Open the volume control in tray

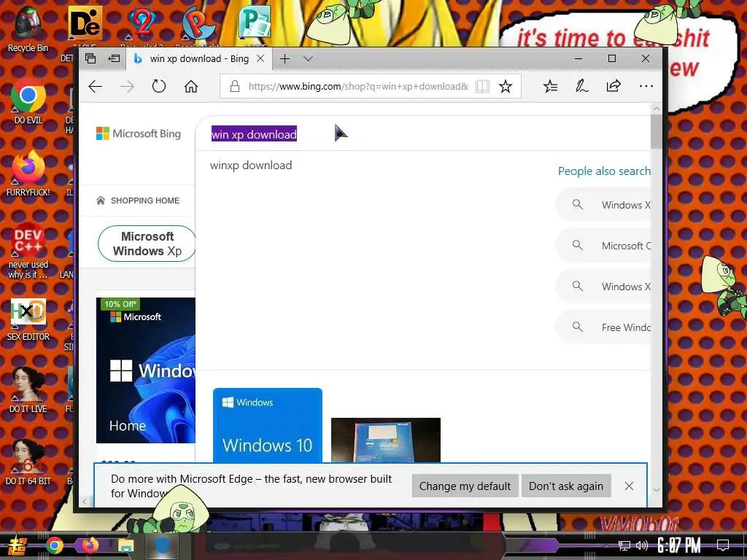[642, 545]
